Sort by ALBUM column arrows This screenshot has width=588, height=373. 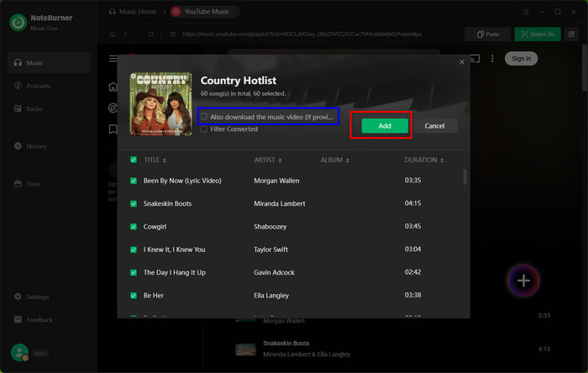(x=347, y=160)
